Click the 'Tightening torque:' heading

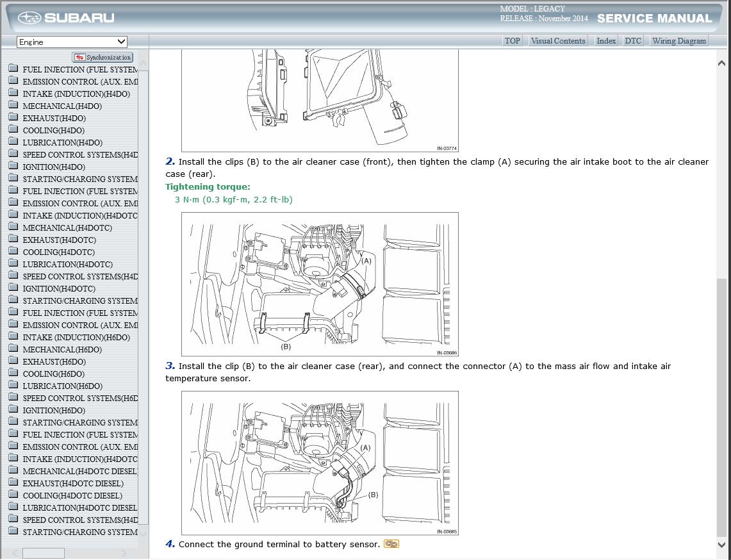pos(208,186)
